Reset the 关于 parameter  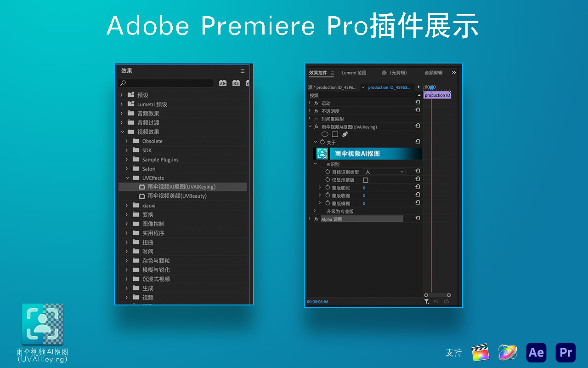[x=418, y=142]
